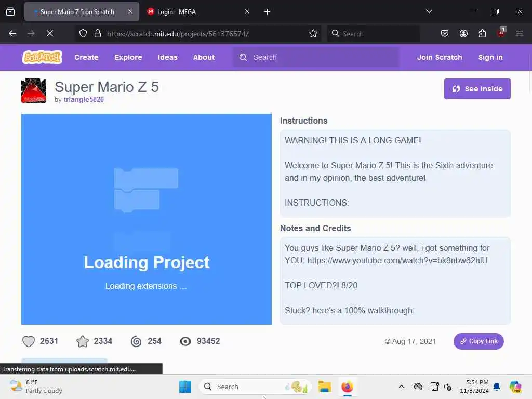Click the uBlock Origin extension icon
532x399 pixels.
pyautogui.click(x=501, y=33)
